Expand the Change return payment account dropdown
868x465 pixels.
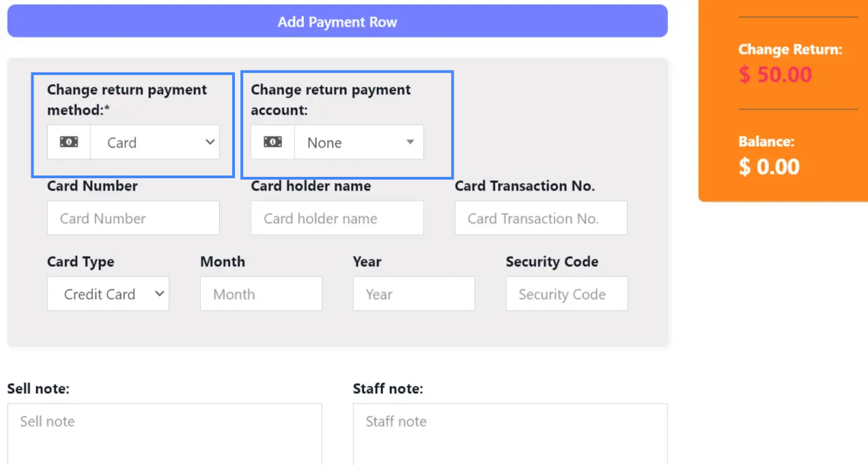pyautogui.click(x=359, y=142)
